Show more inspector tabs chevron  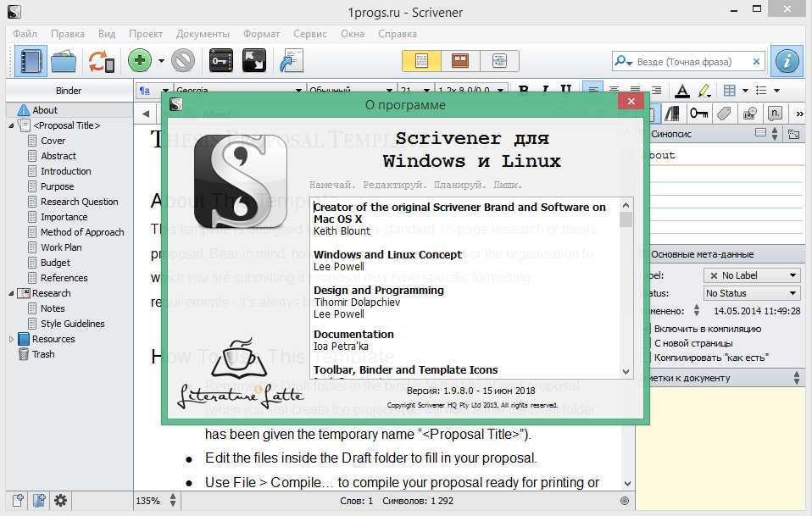tap(799, 114)
